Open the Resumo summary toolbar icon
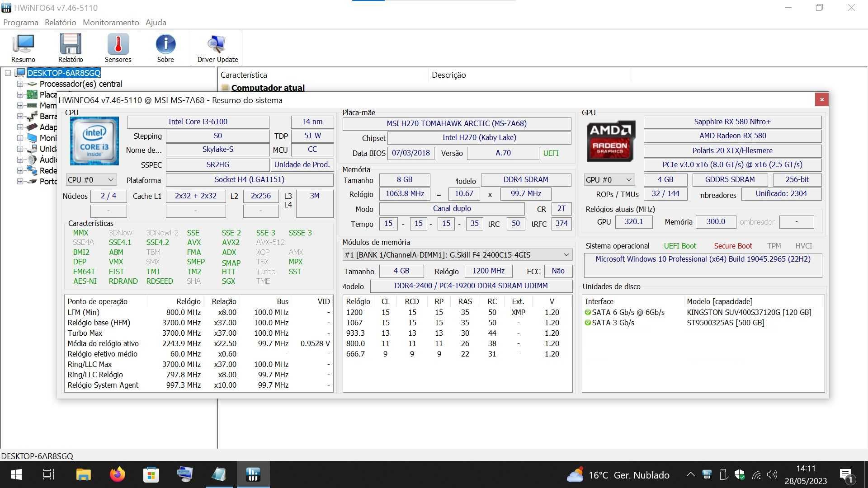Image resolution: width=868 pixels, height=488 pixels. (x=23, y=47)
